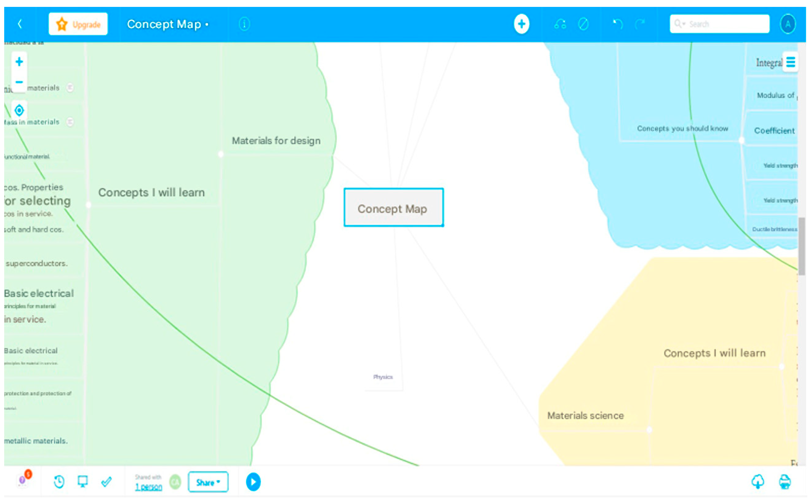This screenshot has height=504, width=812.
Task: Toggle the tasks checkmark icon
Action: point(106,482)
